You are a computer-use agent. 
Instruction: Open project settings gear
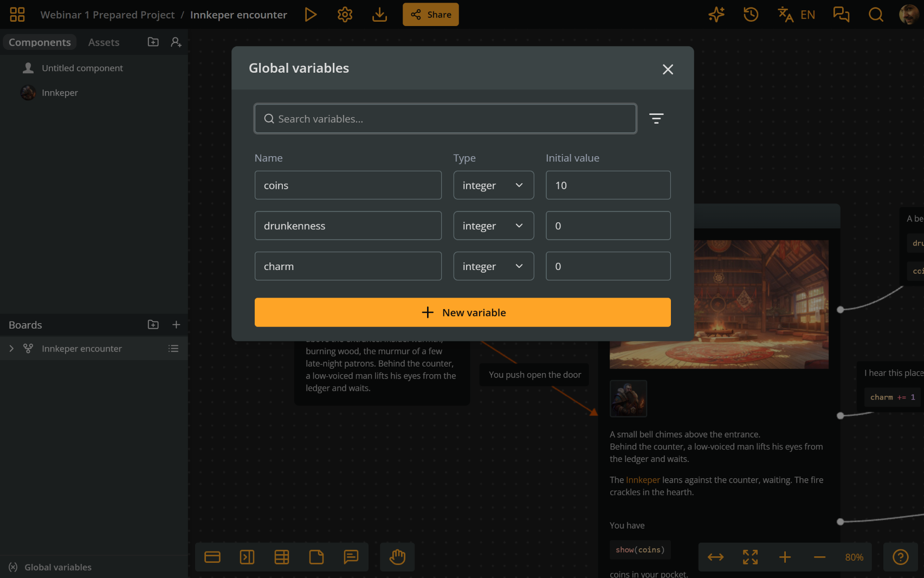(345, 15)
